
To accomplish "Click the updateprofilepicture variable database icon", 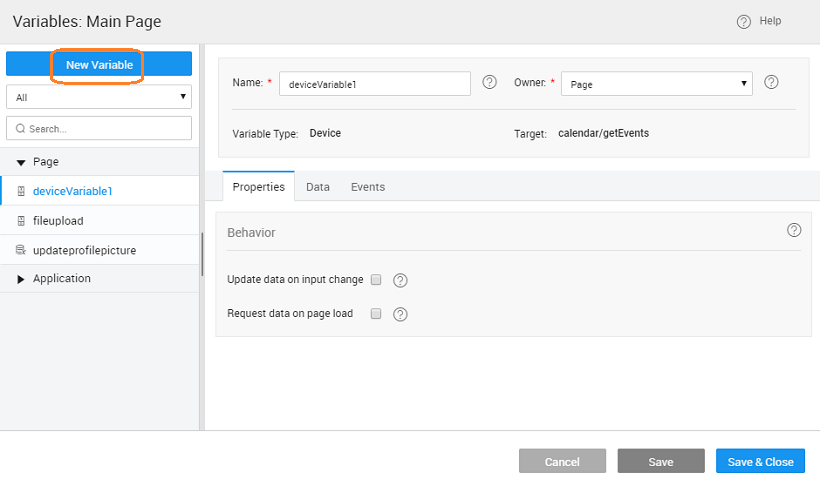I will (x=21, y=249).
